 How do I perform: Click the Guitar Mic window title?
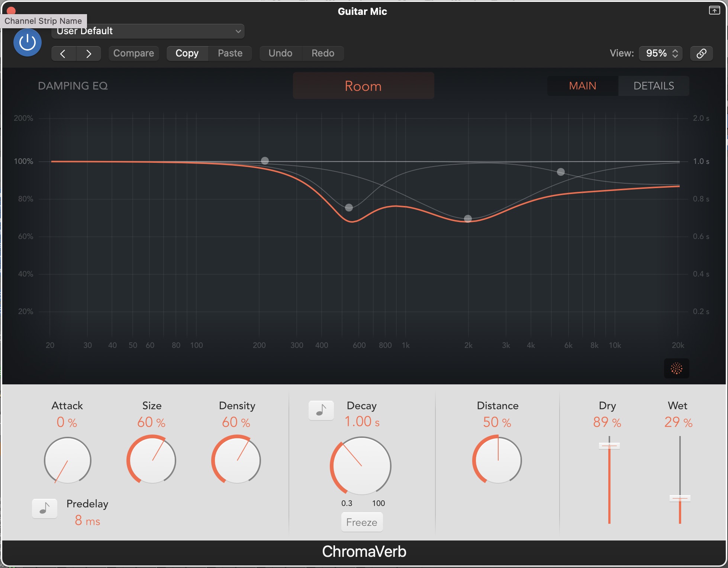(x=363, y=12)
